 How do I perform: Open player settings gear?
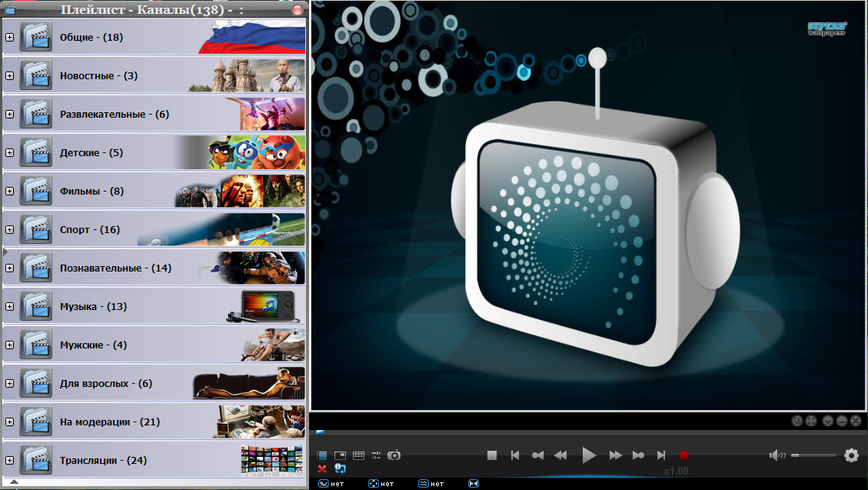click(x=851, y=455)
